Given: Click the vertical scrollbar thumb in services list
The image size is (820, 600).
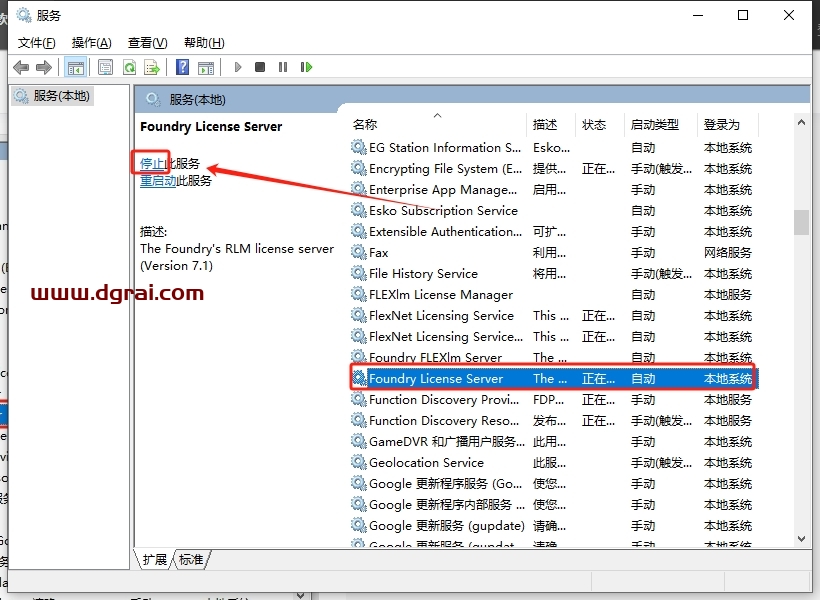Looking at the screenshot, I should 801,222.
